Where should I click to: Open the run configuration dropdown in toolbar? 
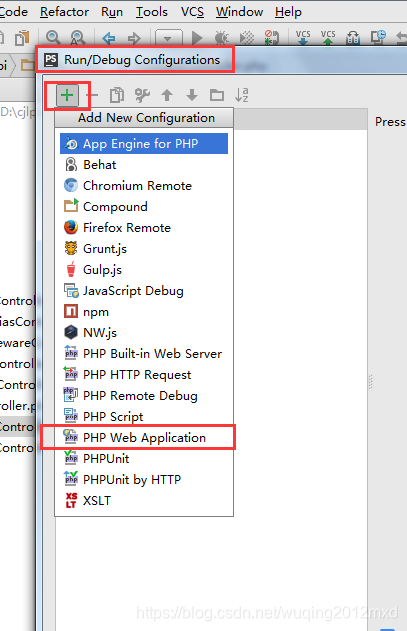(x=168, y=38)
